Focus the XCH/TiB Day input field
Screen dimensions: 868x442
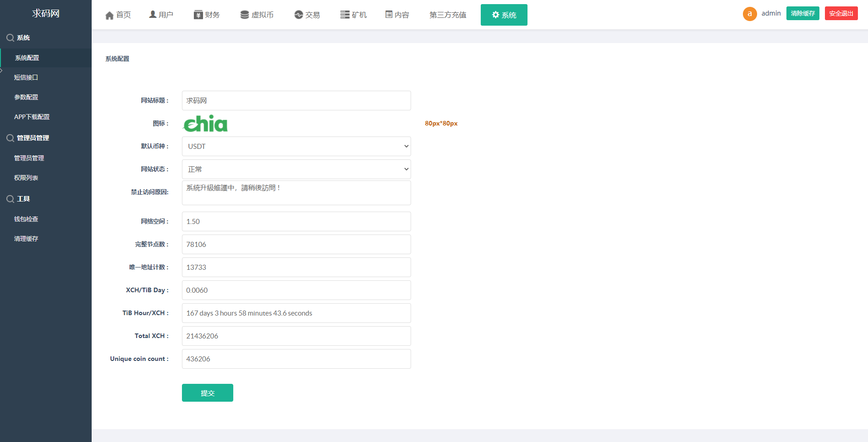pos(296,290)
